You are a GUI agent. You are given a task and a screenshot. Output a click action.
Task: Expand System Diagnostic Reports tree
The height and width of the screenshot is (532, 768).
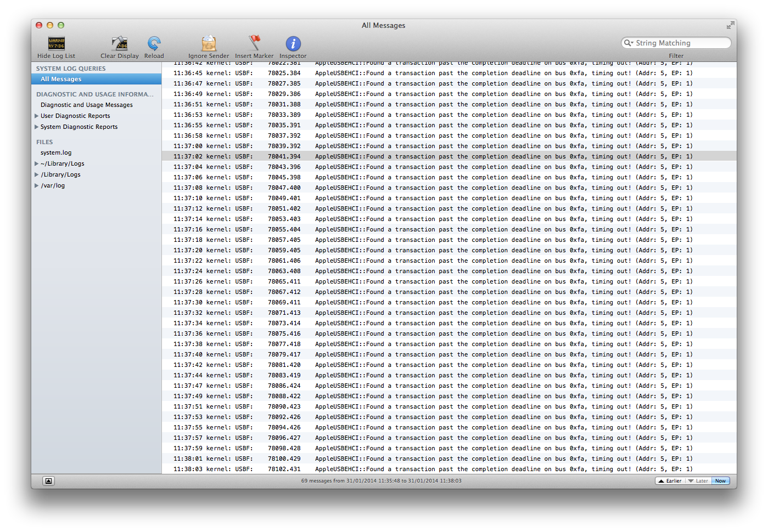click(36, 127)
